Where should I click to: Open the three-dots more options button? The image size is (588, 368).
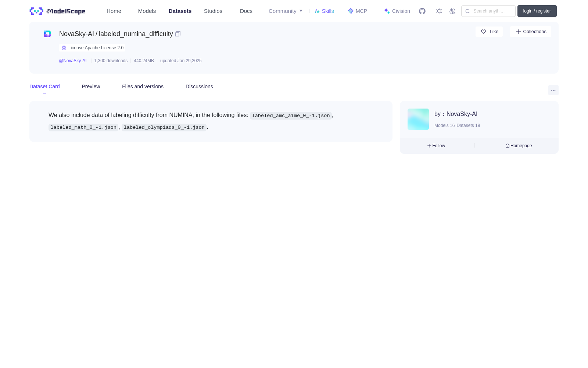(x=553, y=90)
